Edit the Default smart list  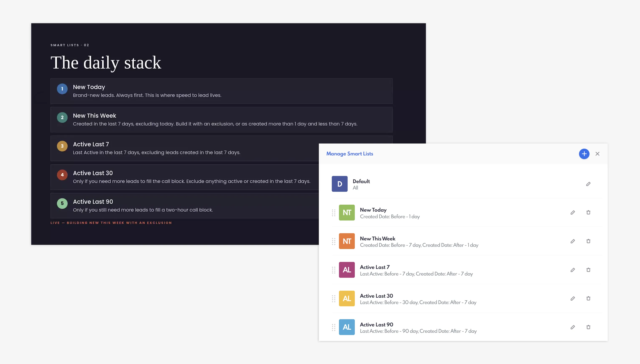click(588, 184)
